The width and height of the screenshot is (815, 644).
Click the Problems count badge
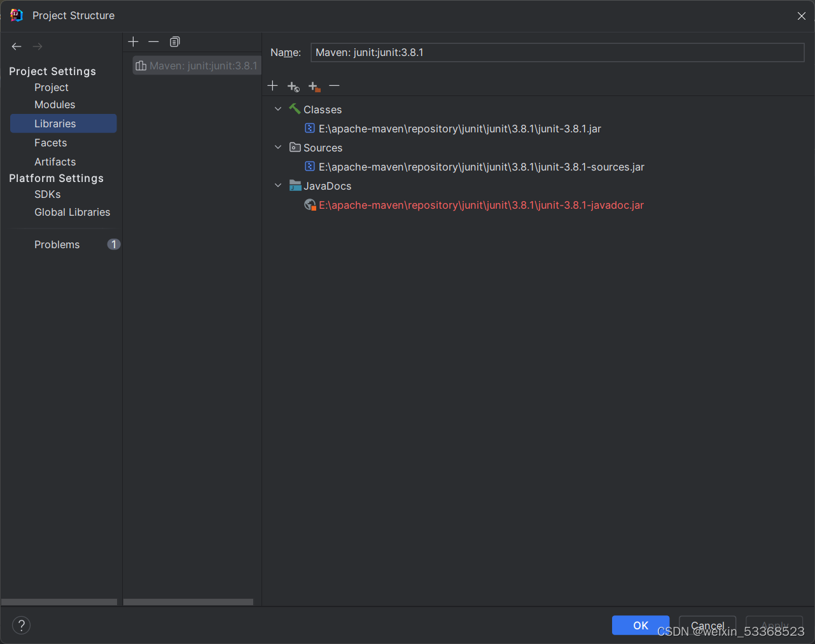coord(114,244)
